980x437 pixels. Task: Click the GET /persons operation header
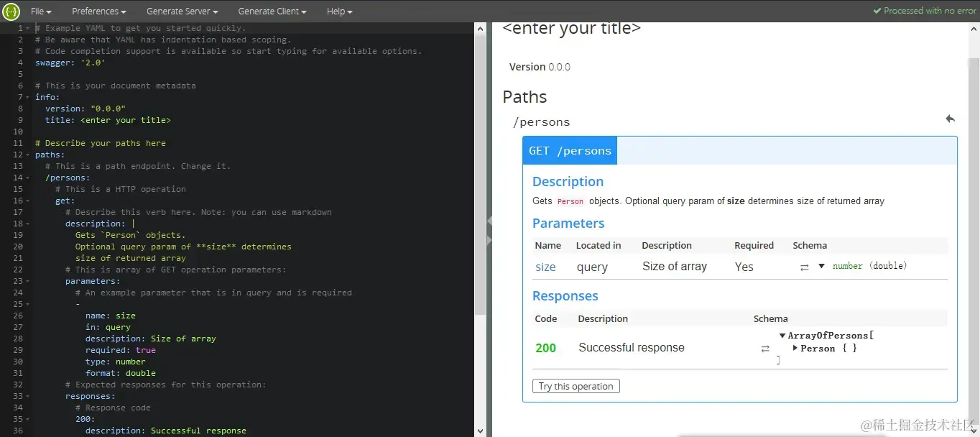coord(570,151)
